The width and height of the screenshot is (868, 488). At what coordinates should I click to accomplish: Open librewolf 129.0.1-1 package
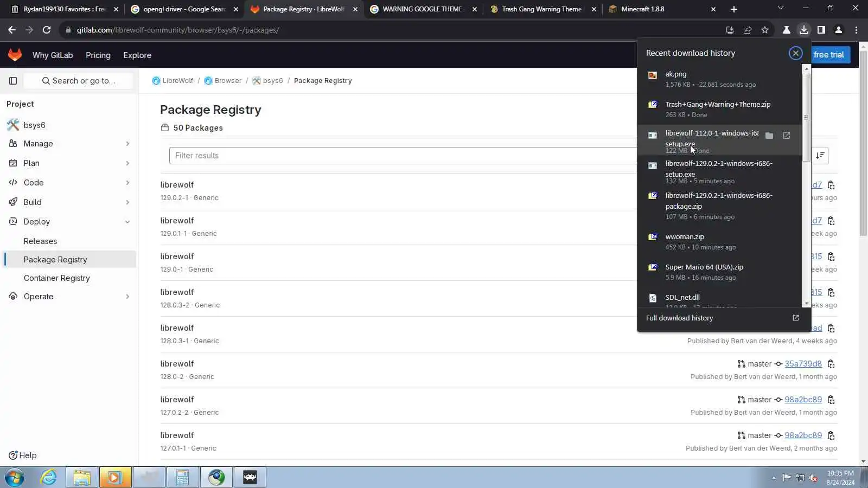click(x=177, y=221)
